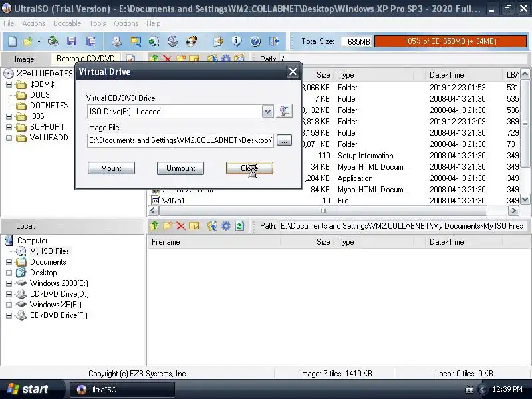The image size is (532, 399).
Task: Click the Rename icon in Local toolbar
Action: coord(194,226)
